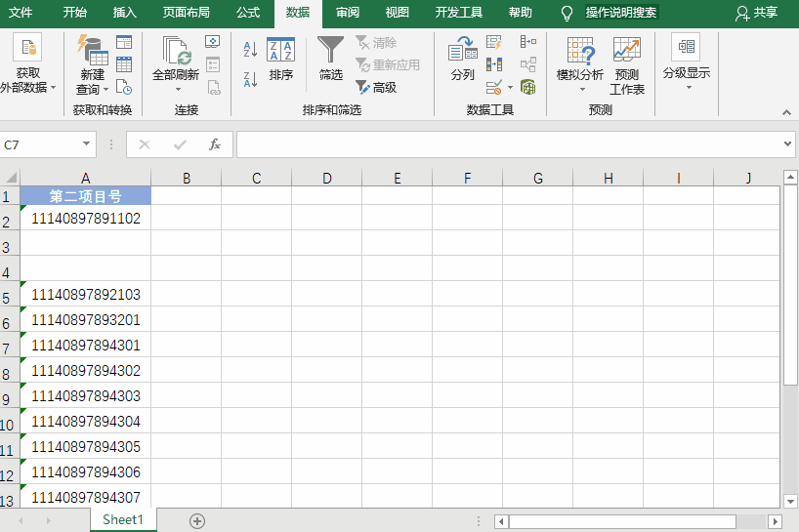Expand the Name Box dropdown arrow
The image size is (799, 532).
coord(86,144)
